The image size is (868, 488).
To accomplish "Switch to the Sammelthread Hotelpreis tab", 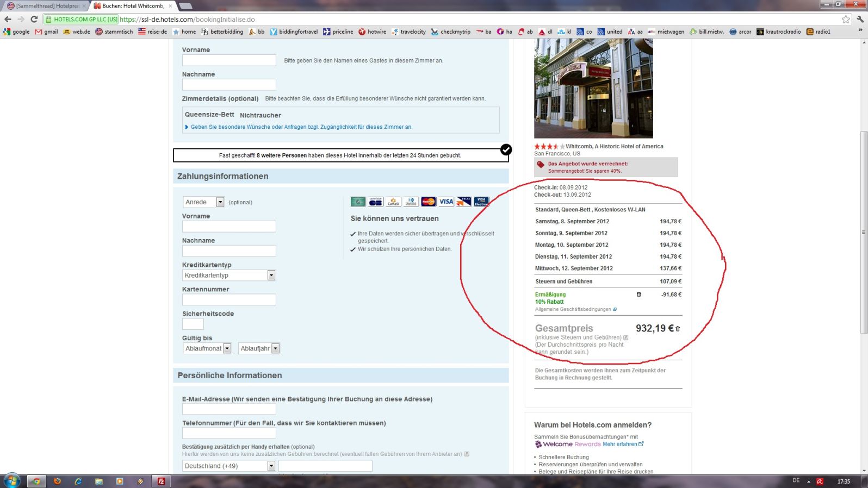I will tap(46, 6).
